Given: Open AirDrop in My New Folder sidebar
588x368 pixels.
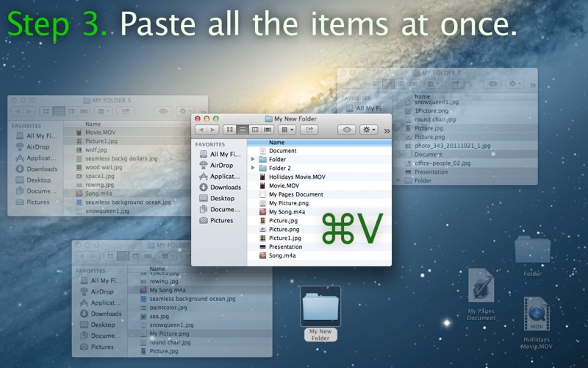Looking at the screenshot, I should [216, 165].
